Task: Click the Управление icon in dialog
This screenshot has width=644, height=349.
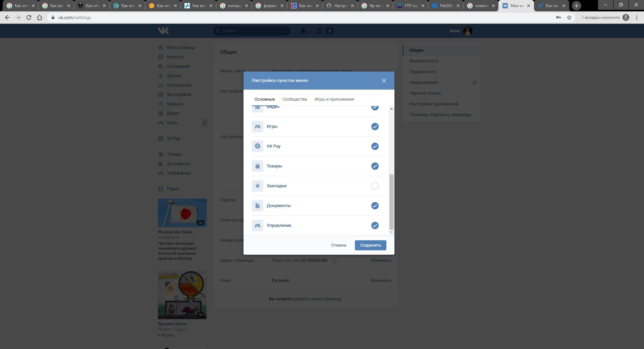Action: (x=258, y=226)
